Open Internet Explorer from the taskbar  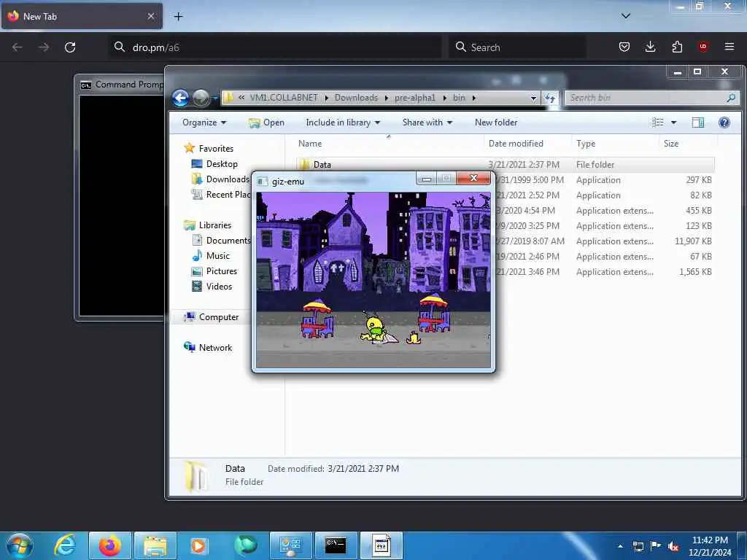(65, 545)
